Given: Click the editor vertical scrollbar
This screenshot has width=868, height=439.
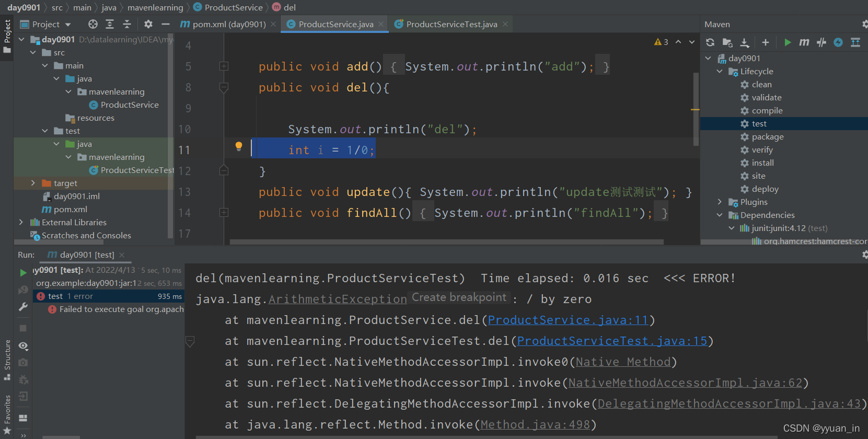Looking at the screenshot, I should coord(696,109).
